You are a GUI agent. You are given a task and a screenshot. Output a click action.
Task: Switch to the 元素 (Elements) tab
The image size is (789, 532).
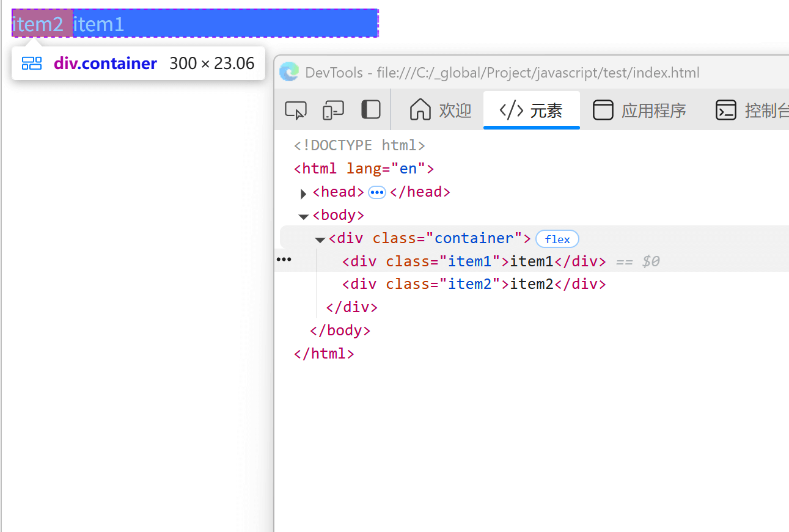pos(531,110)
